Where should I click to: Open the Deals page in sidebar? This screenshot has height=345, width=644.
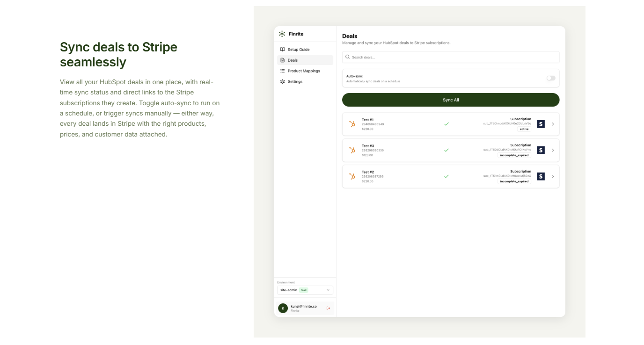coord(305,60)
